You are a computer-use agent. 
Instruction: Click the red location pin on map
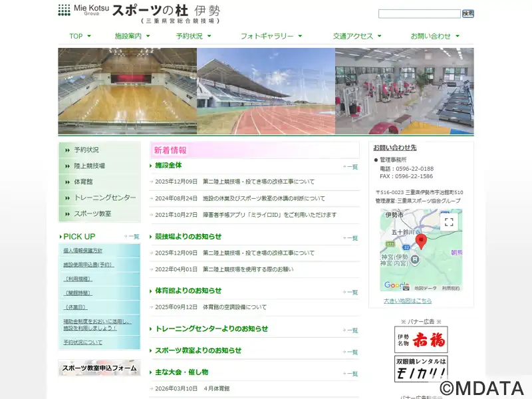[x=421, y=241]
